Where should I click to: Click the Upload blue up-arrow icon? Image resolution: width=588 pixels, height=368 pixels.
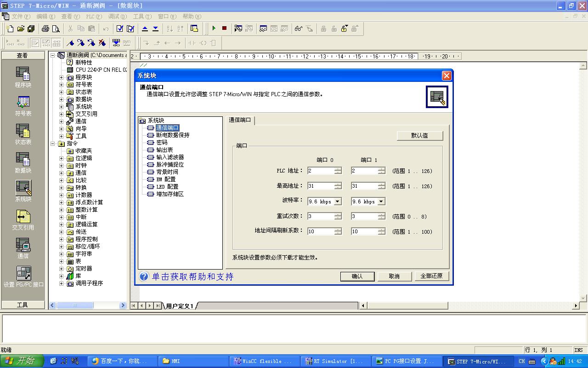(145, 29)
